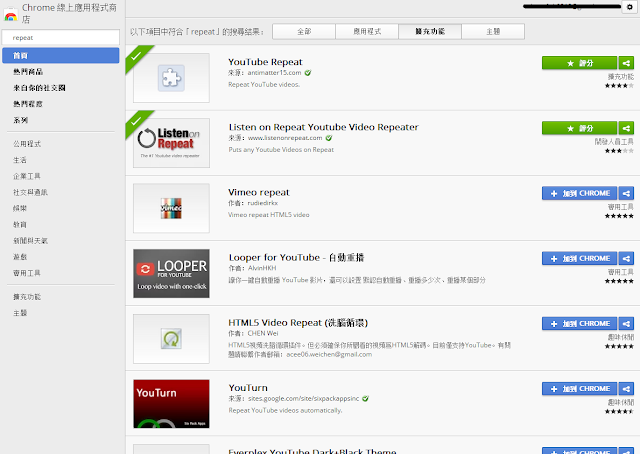This screenshot has height=454, width=640.
Task: Open 熱門商品 in the sidebar
Action: click(28, 72)
